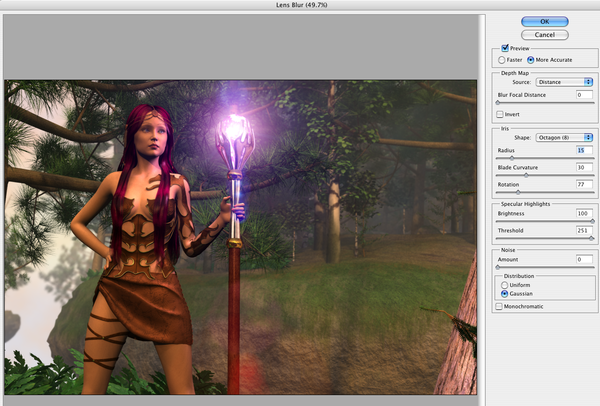Click the Specular Brightness value field
This screenshot has width=600, height=406.
pos(584,213)
